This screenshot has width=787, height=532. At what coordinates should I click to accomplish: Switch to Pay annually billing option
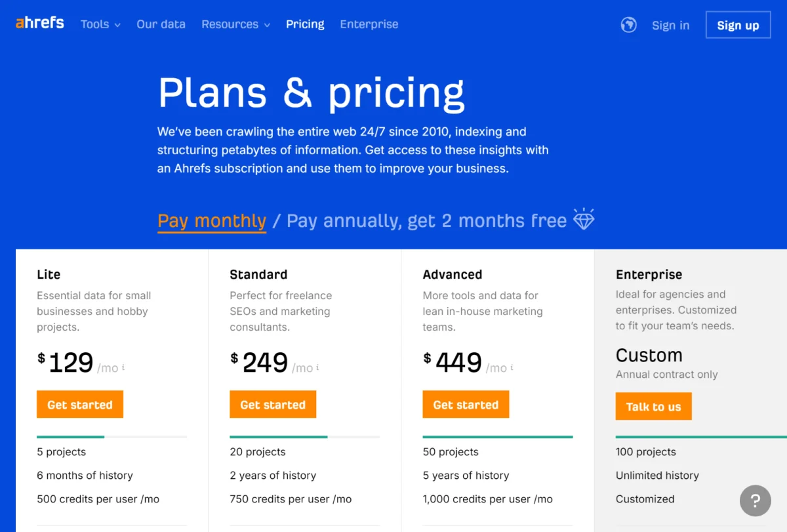click(x=426, y=221)
